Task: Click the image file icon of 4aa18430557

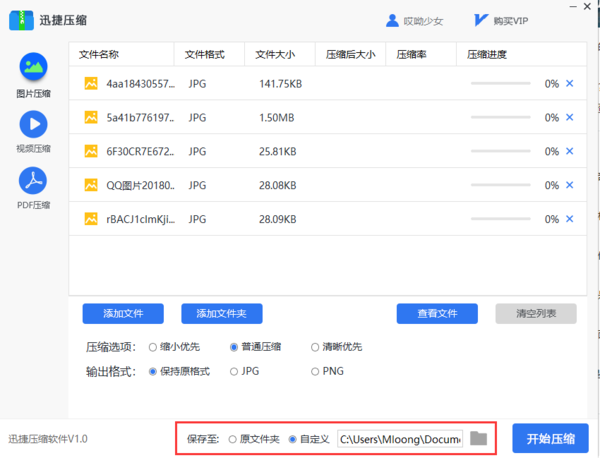Action: point(91,83)
